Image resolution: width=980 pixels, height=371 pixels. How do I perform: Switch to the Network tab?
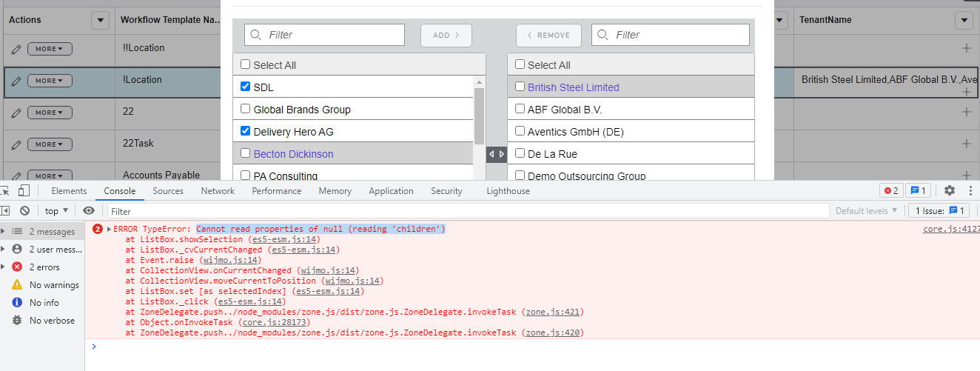pos(218,191)
